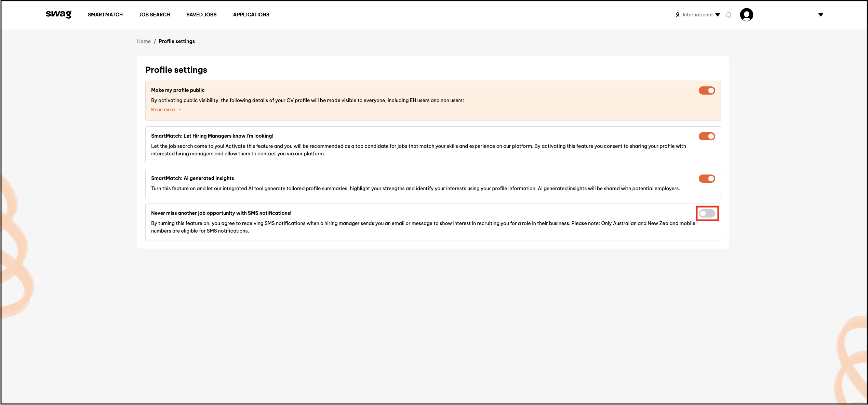The width and height of the screenshot is (868, 405).
Task: Click Profile settings breadcrumb
Action: [x=177, y=41]
